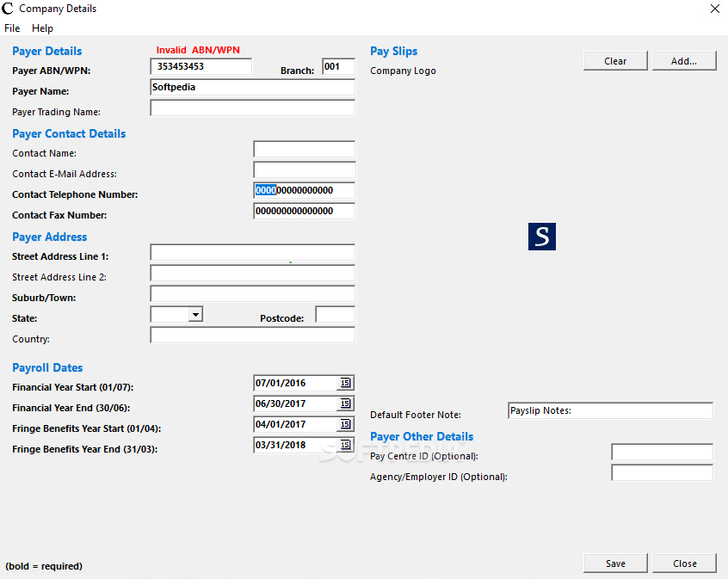Click the Postcode field
Screen dimensions: 728x579
336,314
